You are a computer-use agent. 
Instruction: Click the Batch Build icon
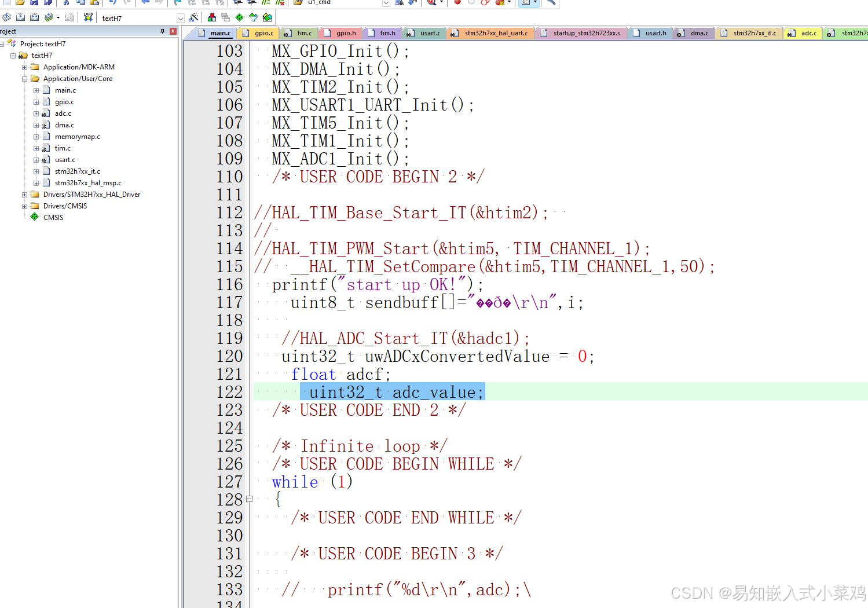coord(49,17)
